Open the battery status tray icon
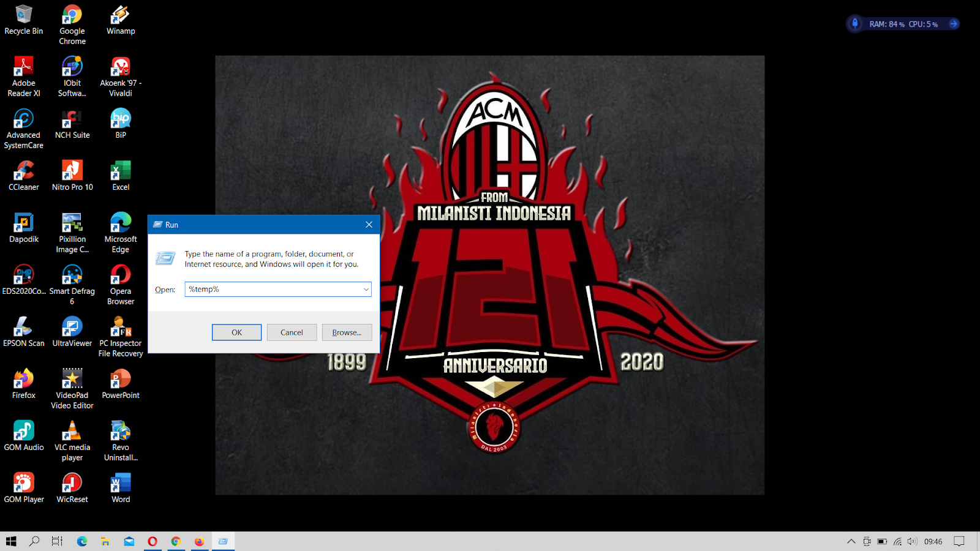The height and width of the screenshot is (551, 980). pos(882,541)
